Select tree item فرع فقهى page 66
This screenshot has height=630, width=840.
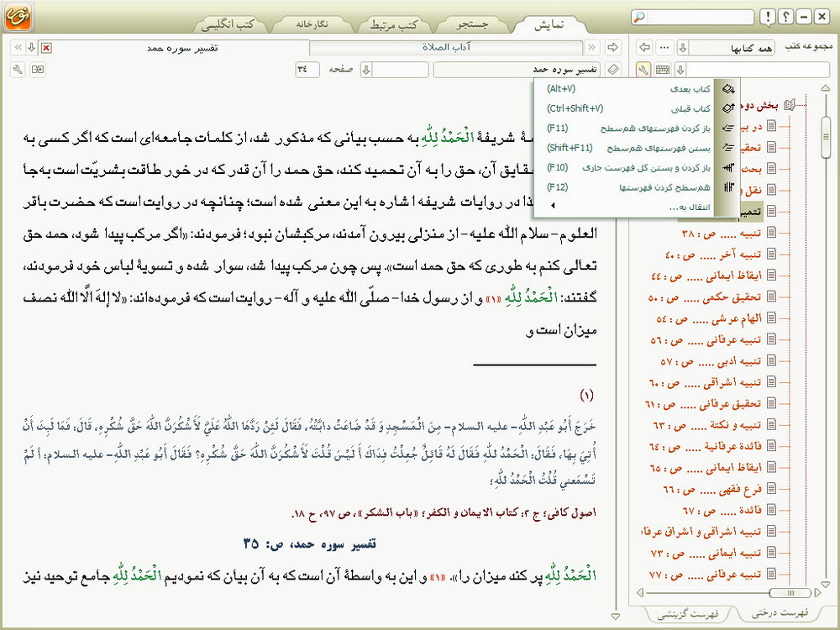[x=712, y=489]
